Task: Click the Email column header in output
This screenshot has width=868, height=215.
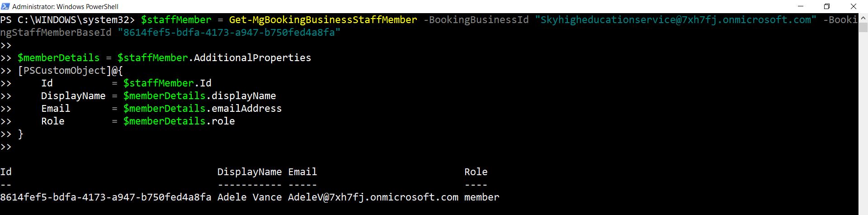Action: coord(302,172)
